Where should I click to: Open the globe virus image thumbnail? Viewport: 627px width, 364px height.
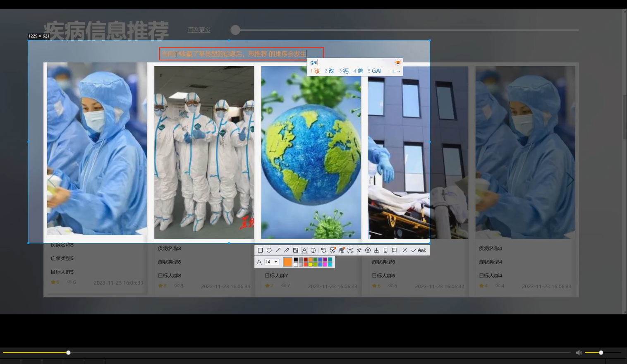pyautogui.click(x=311, y=152)
